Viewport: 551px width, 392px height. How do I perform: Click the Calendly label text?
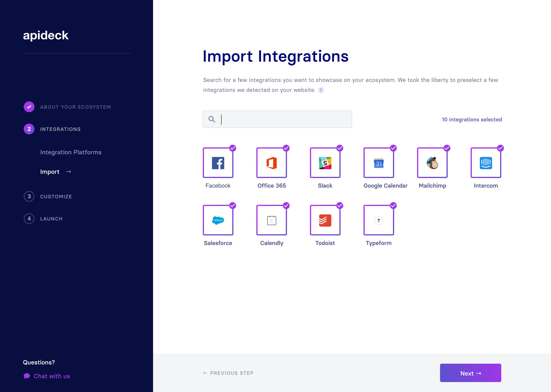[272, 243]
